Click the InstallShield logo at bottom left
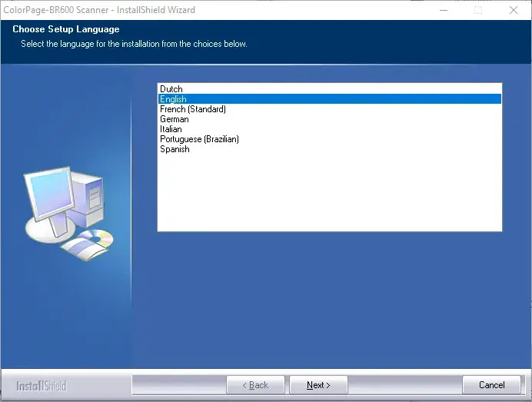Viewport: 532px width, 402px height. pyautogui.click(x=42, y=386)
